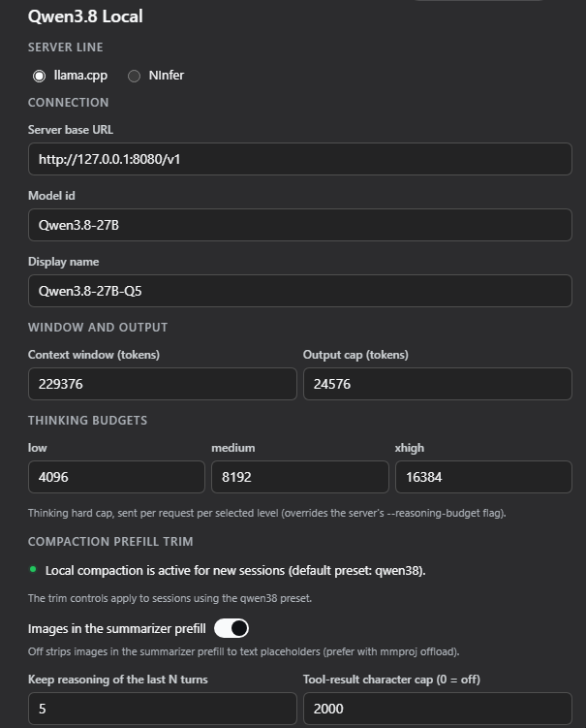Click the 'WINDOW AND OUTPUT' section label

click(98, 327)
